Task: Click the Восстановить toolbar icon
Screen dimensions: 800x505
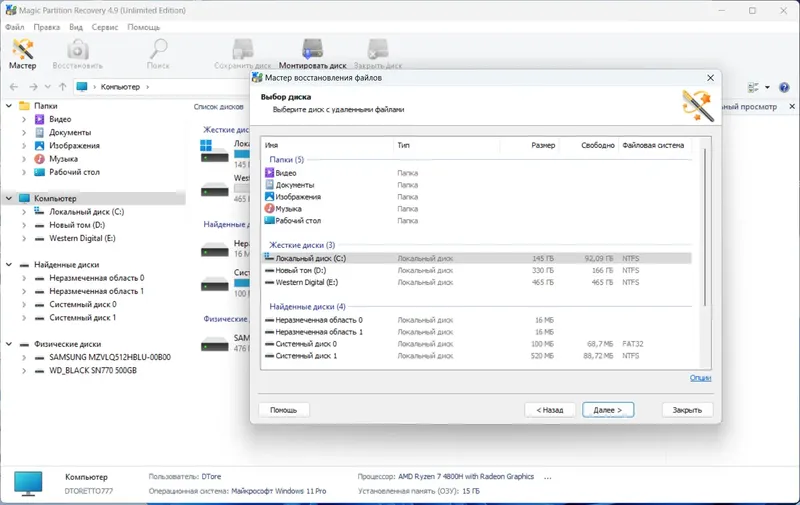Action: coord(78,54)
